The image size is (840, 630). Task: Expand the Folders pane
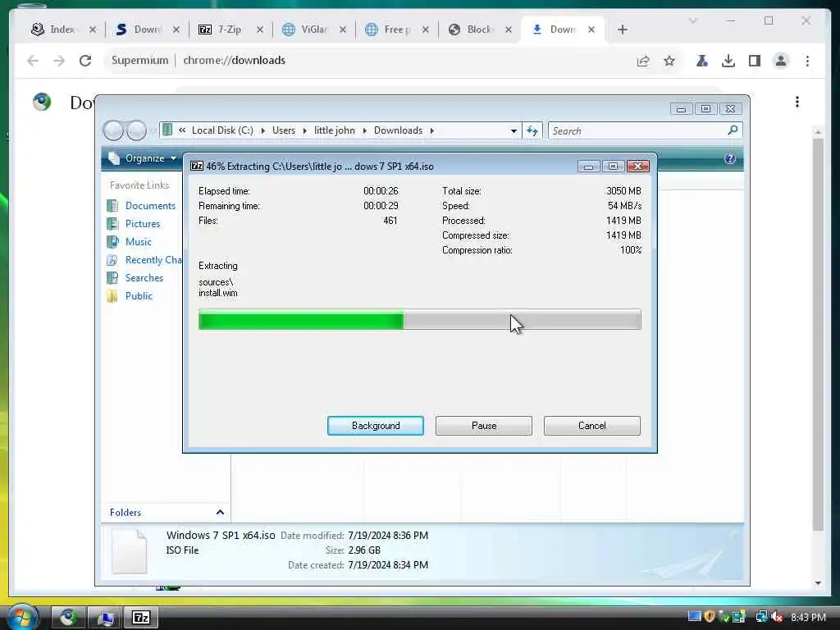[x=220, y=513]
